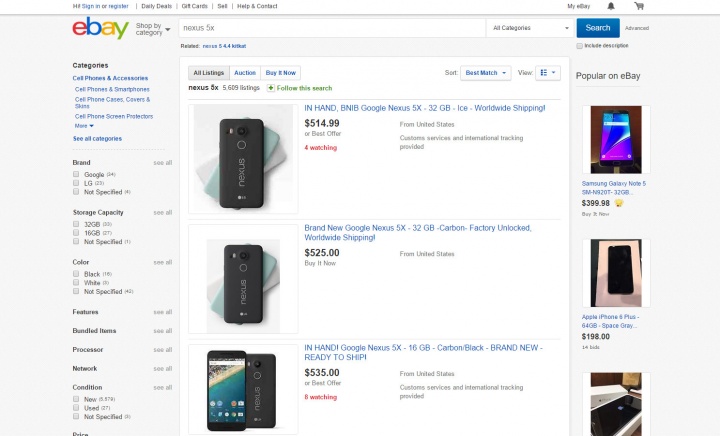Click the Advanced search link
This screenshot has height=436, width=720.
[x=637, y=28]
